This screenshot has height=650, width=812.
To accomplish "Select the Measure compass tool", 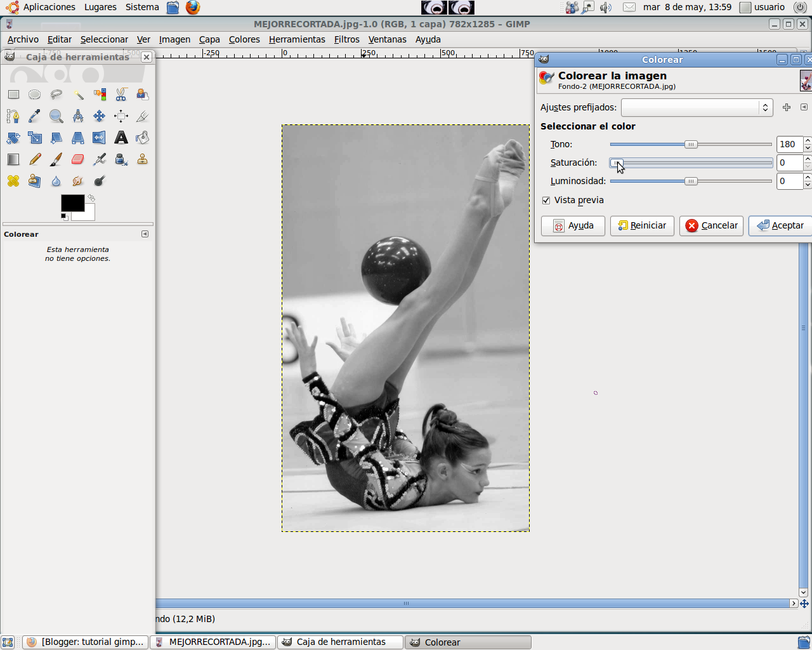I will (78, 116).
